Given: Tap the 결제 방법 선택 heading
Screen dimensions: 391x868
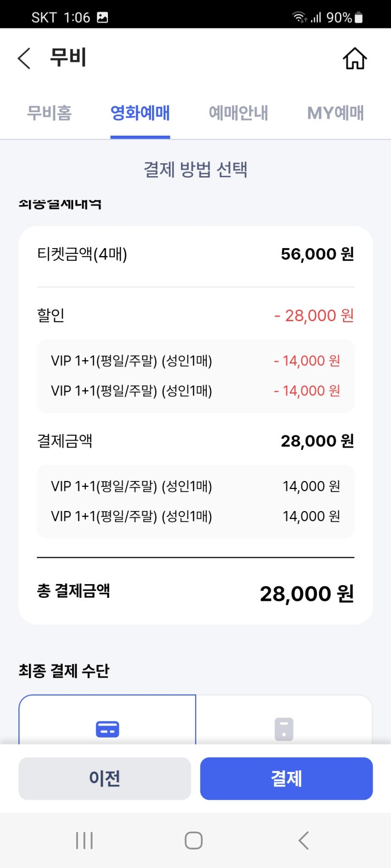Looking at the screenshot, I should point(195,169).
